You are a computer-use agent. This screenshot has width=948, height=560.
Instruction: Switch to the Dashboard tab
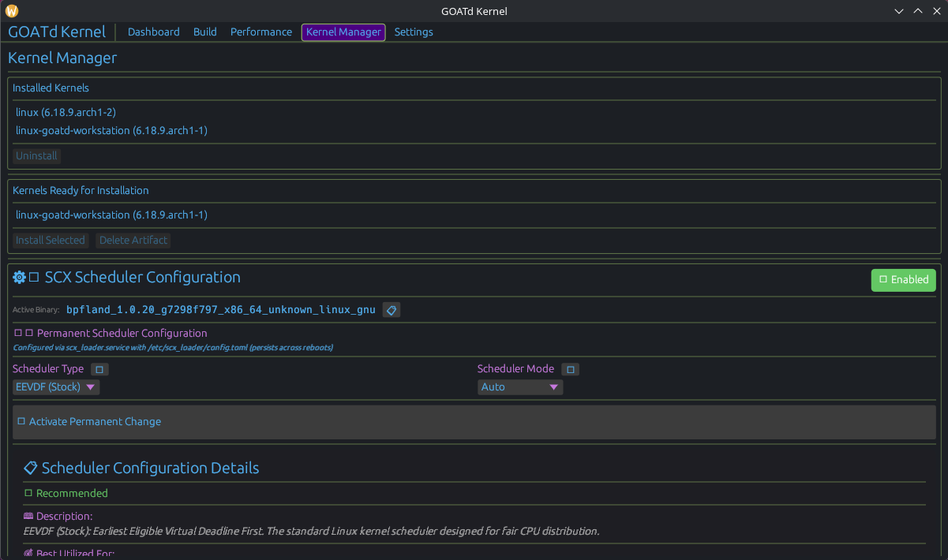(x=153, y=32)
